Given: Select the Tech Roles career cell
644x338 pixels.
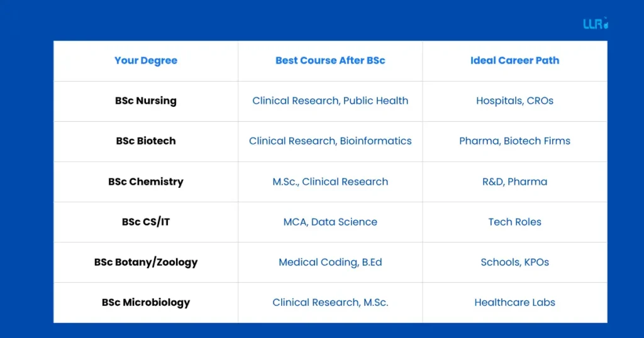Looking at the screenshot, I should click(x=514, y=222).
